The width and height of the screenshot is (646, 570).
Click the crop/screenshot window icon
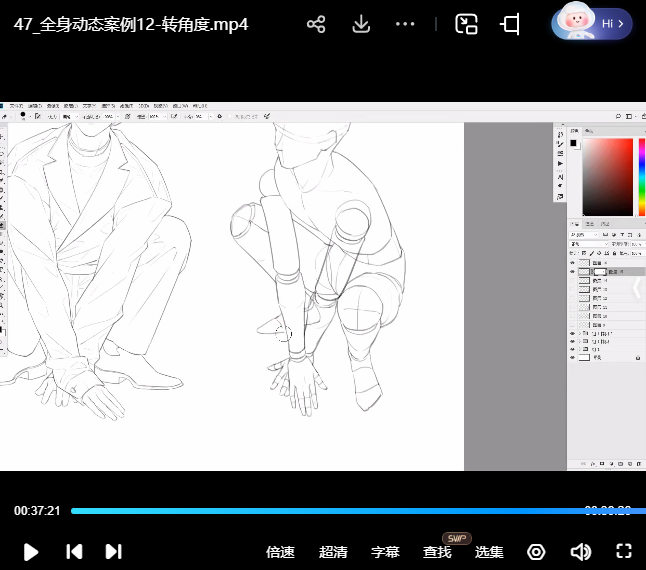510,25
